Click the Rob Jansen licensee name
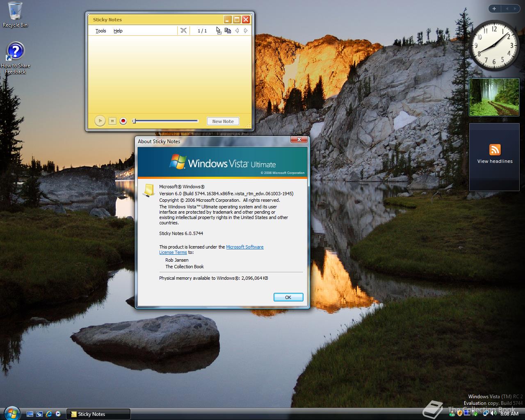 pyautogui.click(x=177, y=260)
